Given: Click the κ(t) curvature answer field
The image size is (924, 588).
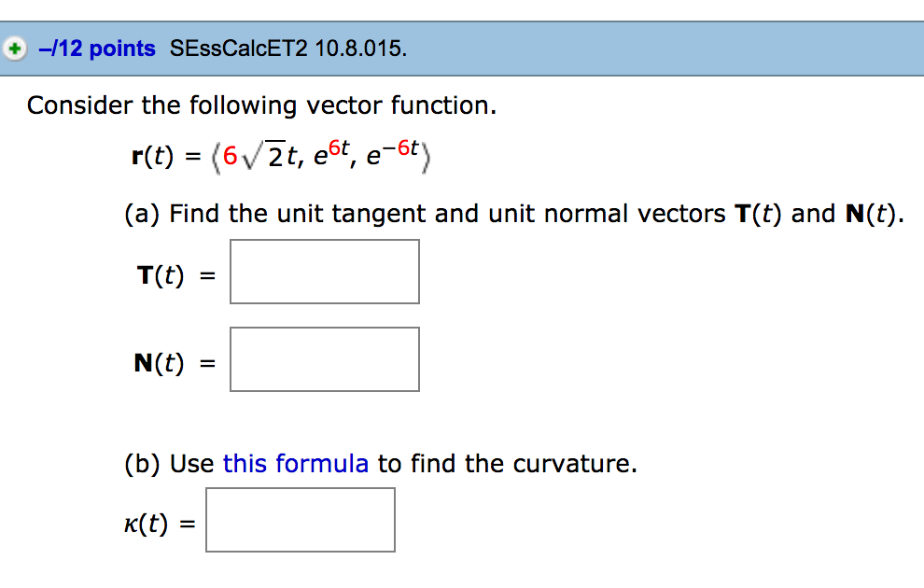Looking at the screenshot, I should click(x=300, y=519).
